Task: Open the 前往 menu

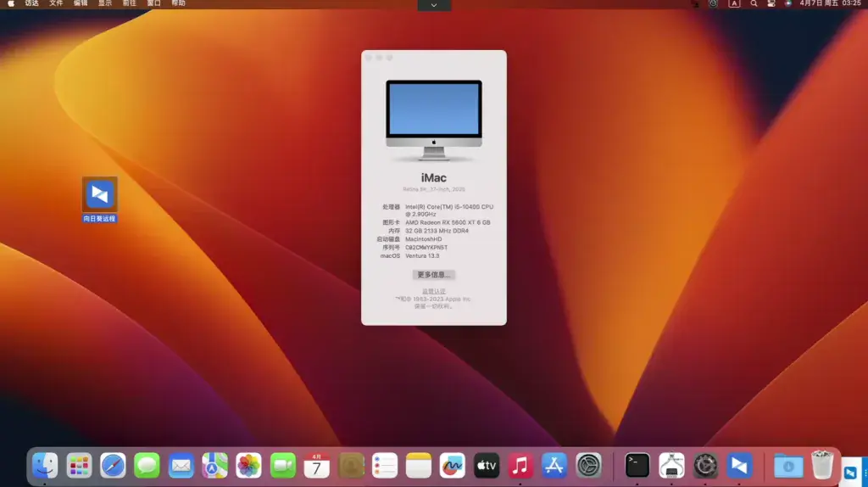Action: pos(129,3)
